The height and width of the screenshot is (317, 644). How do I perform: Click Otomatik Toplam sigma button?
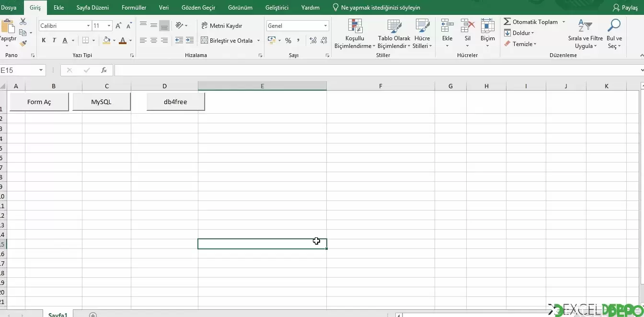[531, 22]
